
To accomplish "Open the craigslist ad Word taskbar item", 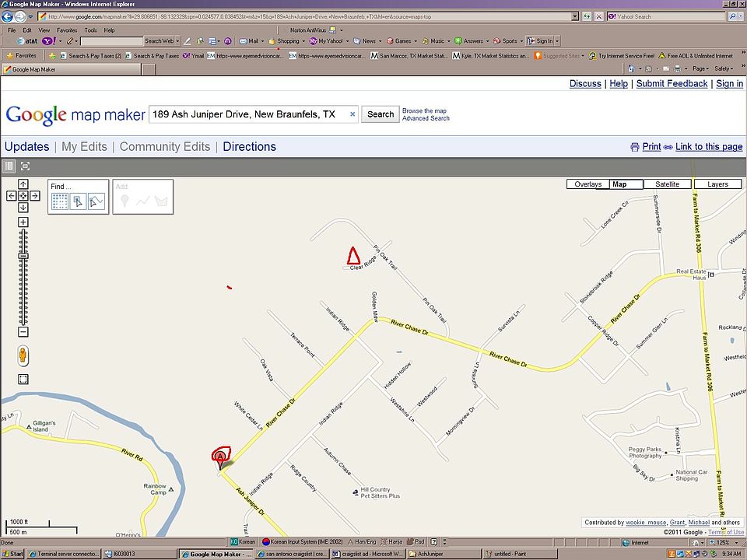I will click(367, 555).
